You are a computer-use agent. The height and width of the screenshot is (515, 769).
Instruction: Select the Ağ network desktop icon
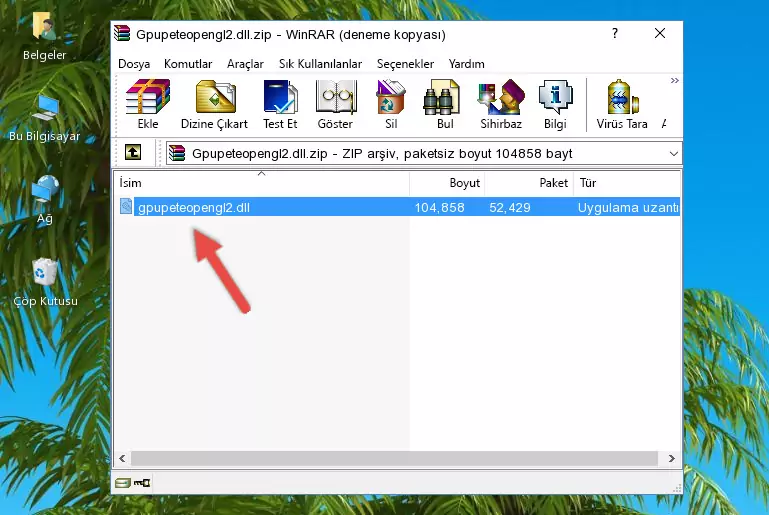[x=44, y=199]
